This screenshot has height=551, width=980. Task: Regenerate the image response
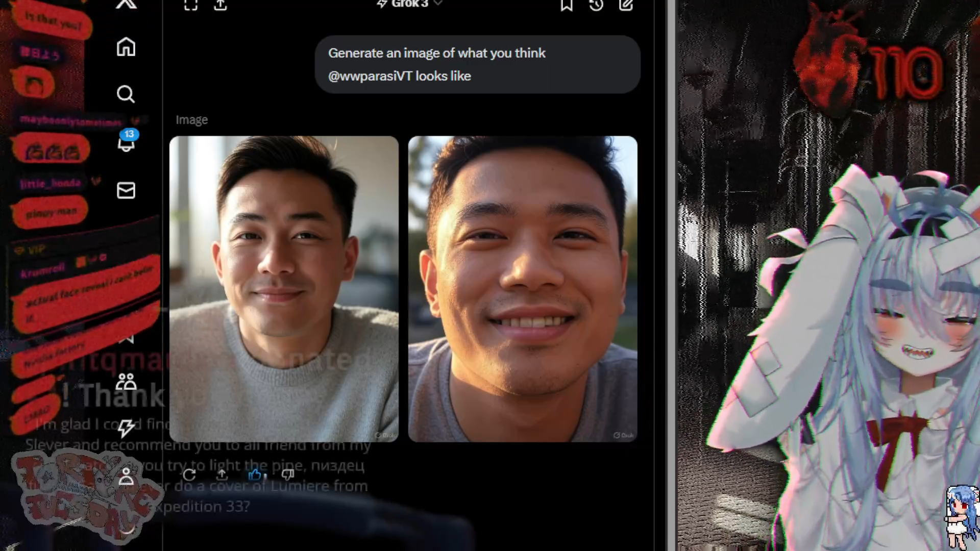click(x=189, y=475)
